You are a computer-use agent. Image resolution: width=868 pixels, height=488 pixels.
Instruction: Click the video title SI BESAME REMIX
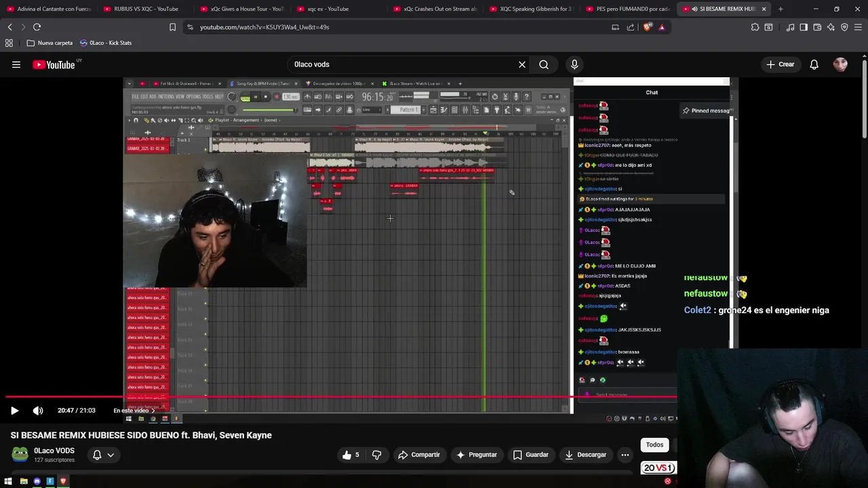pyautogui.click(x=141, y=435)
